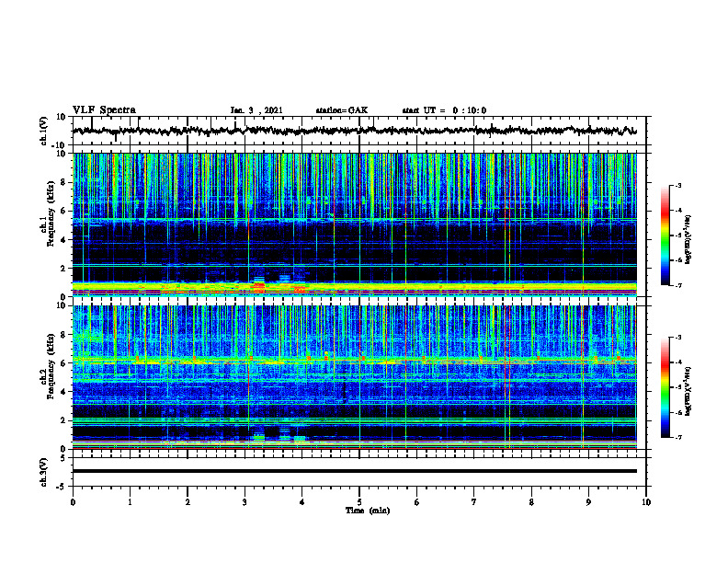Click the time axis tick label "0"

(73, 502)
